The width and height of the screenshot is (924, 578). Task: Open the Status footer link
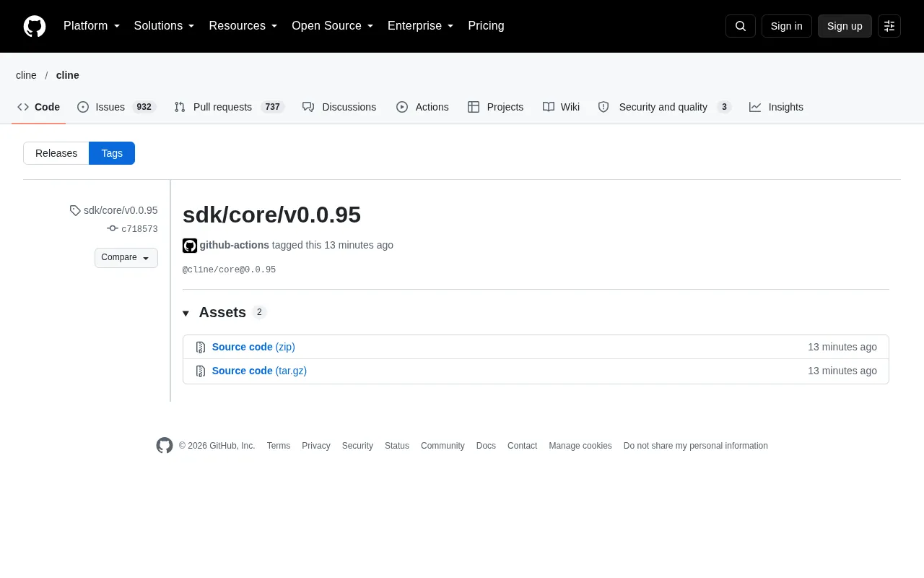point(397,446)
